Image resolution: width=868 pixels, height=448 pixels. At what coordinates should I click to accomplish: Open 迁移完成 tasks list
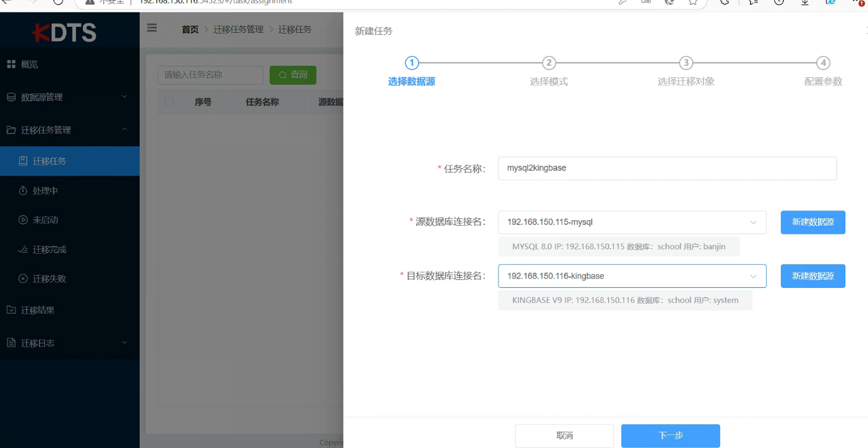49,250
